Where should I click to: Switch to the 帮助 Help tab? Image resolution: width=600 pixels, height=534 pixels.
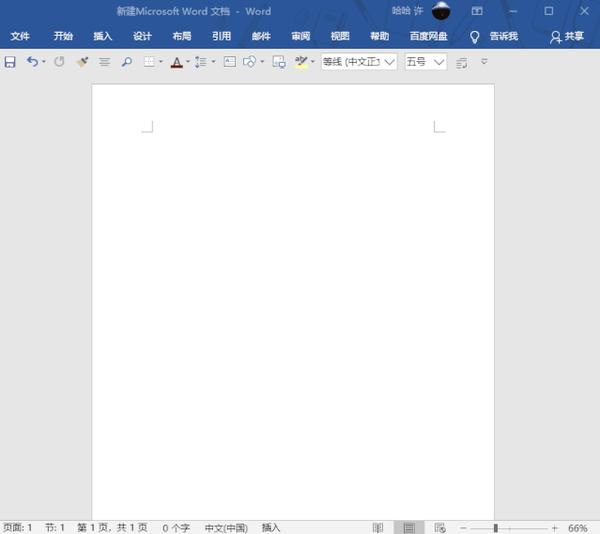point(380,36)
